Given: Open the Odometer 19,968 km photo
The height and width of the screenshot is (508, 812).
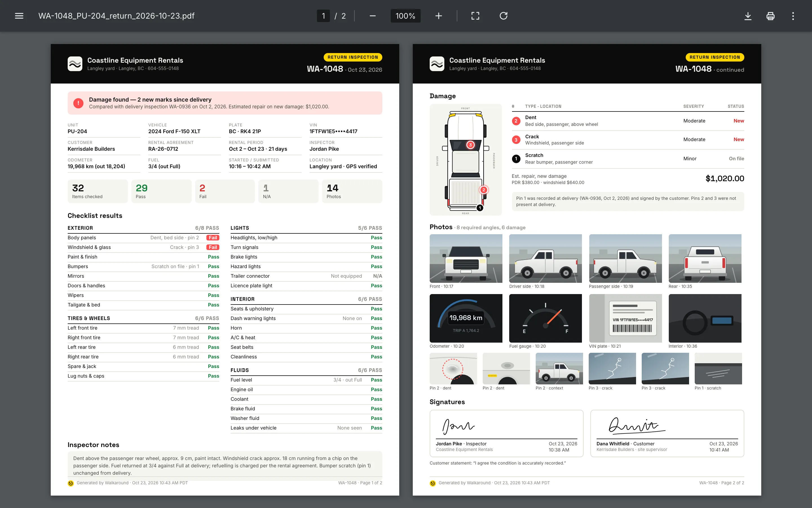Looking at the screenshot, I should coord(466,318).
